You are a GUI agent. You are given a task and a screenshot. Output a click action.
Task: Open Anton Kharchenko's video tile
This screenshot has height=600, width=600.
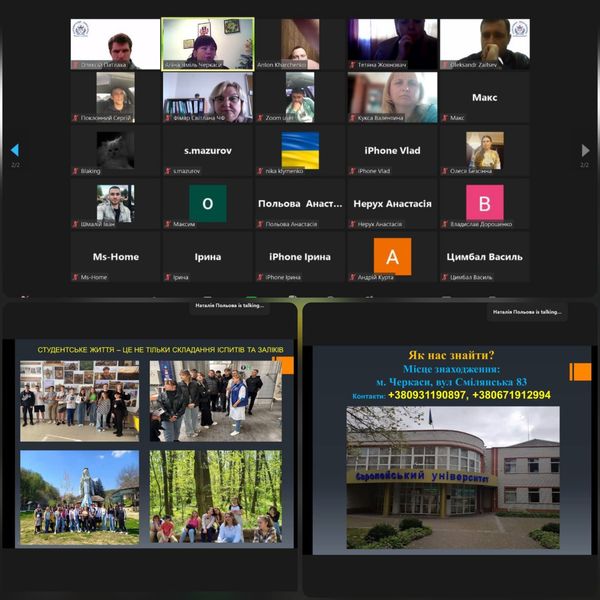pyautogui.click(x=300, y=43)
